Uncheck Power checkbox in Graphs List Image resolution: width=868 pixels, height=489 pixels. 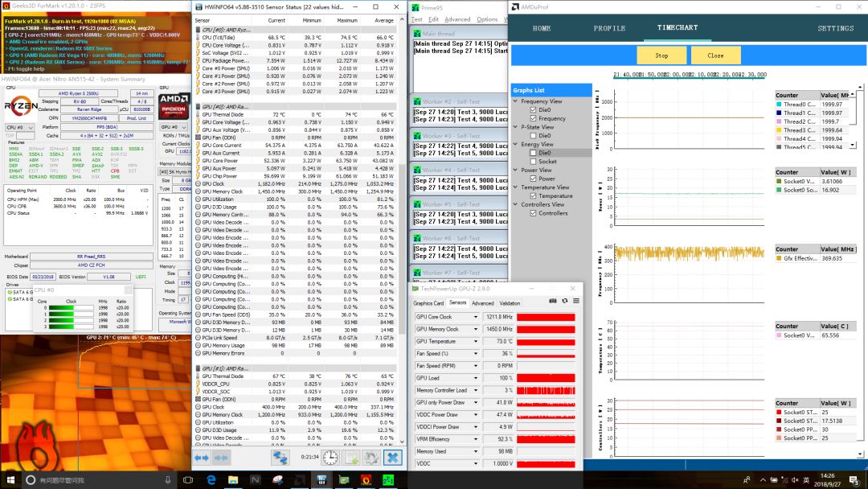(x=533, y=179)
